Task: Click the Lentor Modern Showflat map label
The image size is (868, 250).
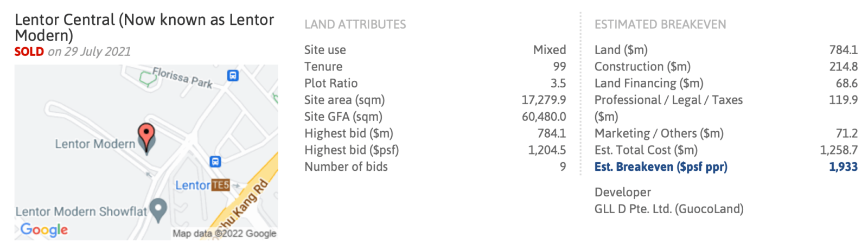Action: tap(81, 211)
